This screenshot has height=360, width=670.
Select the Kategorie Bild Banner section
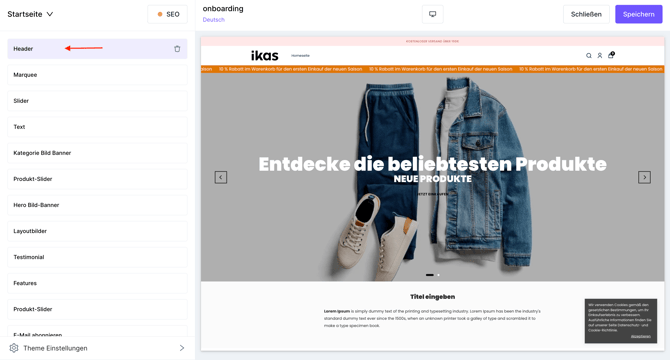(x=97, y=153)
